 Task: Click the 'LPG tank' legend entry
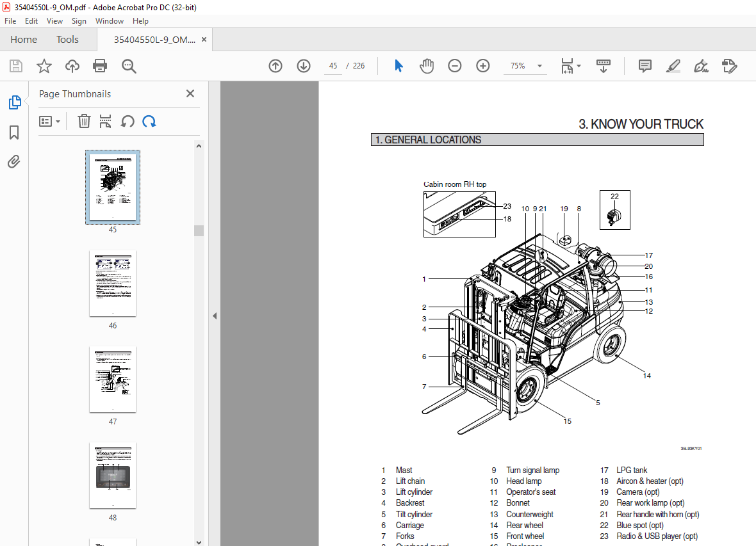point(632,470)
